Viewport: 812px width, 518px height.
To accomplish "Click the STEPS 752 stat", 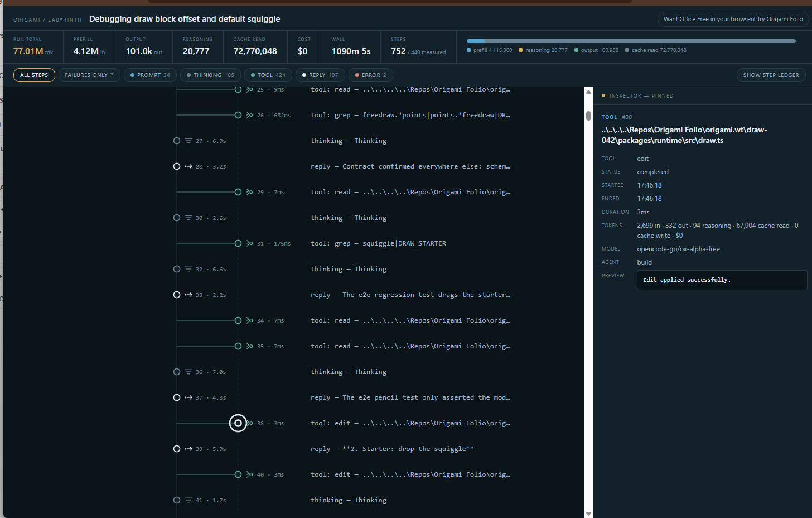I will click(x=418, y=47).
